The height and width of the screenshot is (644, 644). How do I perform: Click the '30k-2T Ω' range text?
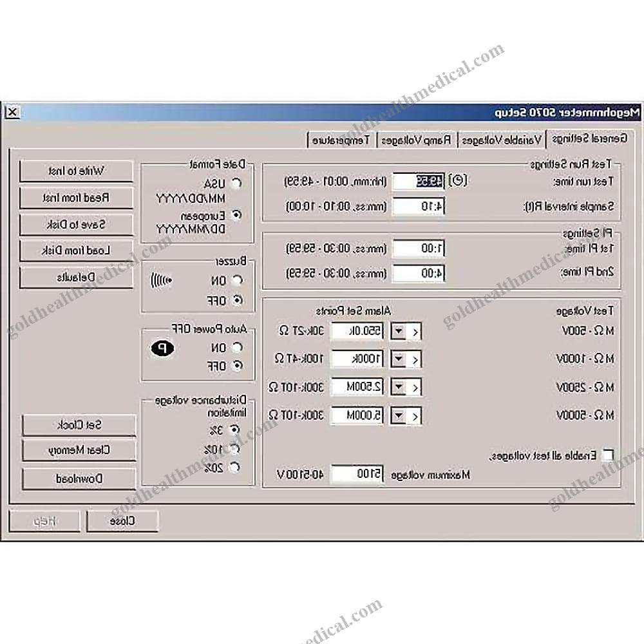(x=301, y=330)
